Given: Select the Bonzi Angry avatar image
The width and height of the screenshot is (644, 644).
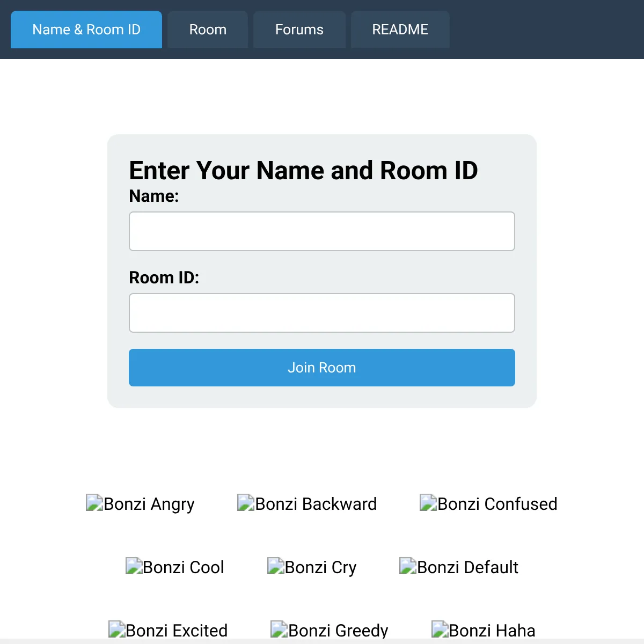Looking at the screenshot, I should point(140,504).
